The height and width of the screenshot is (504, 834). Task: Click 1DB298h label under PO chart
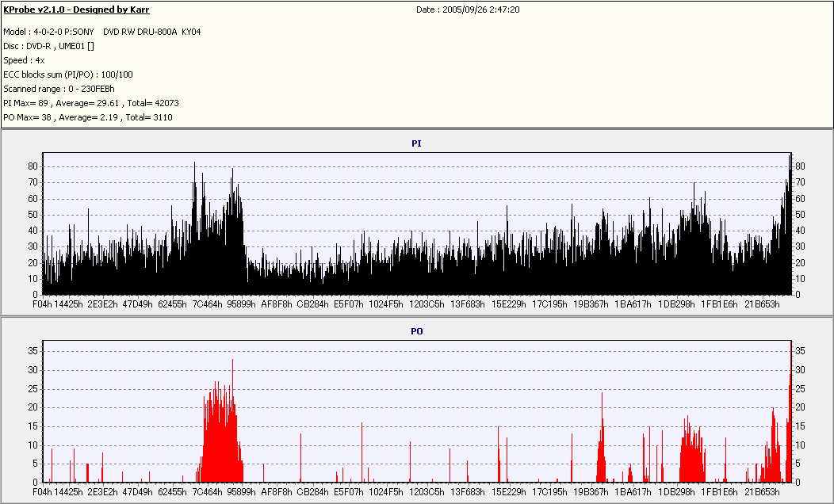[676, 492]
